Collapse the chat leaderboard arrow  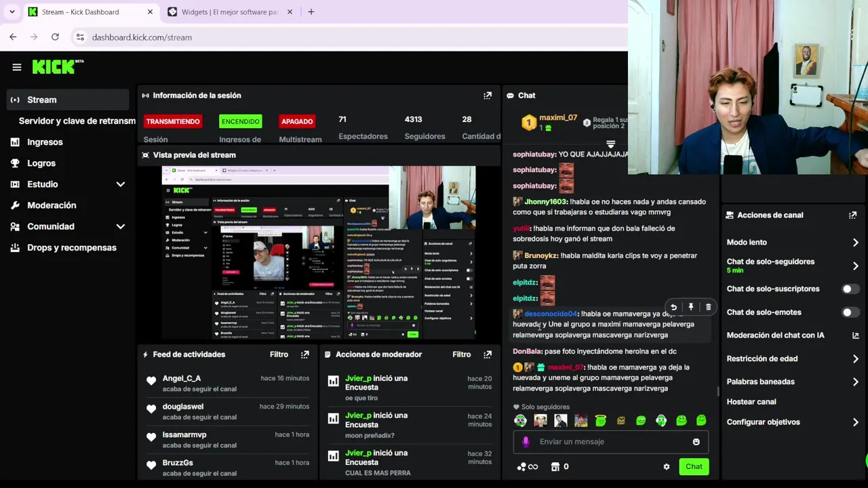point(610,144)
